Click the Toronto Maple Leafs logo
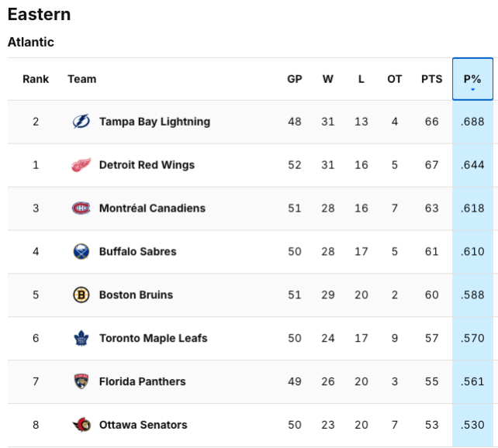This screenshot has width=498, height=448. [x=81, y=339]
